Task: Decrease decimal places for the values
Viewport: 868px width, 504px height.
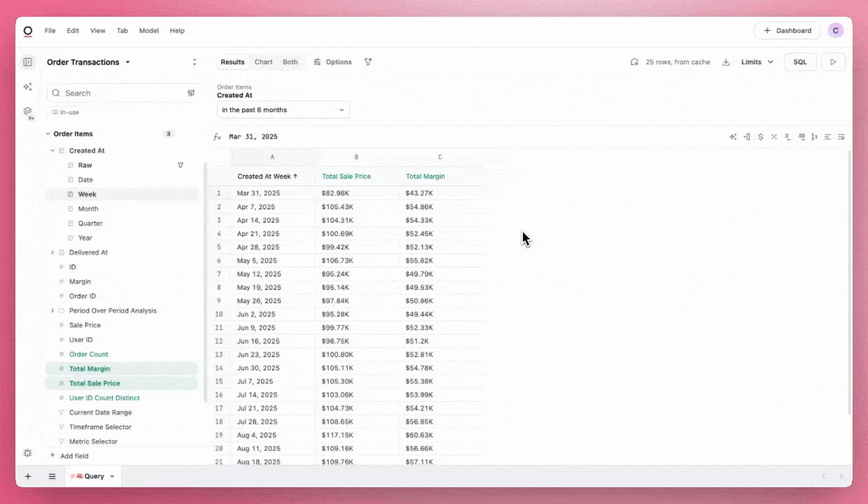Action: pyautogui.click(x=788, y=136)
